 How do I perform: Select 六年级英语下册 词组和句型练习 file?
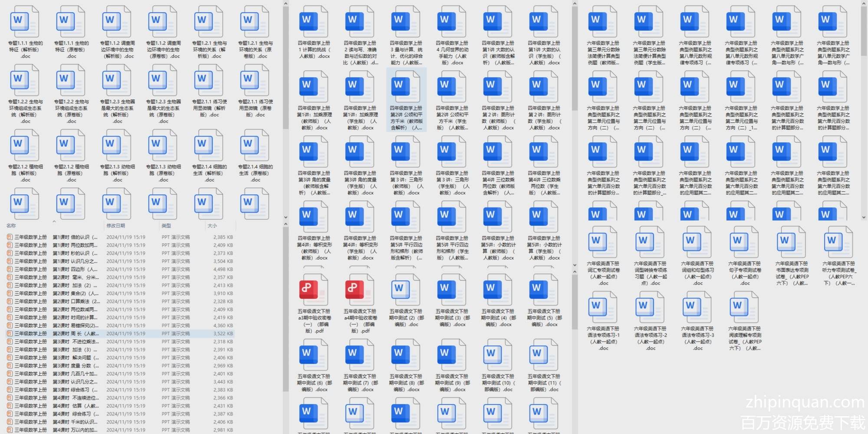tap(698, 256)
